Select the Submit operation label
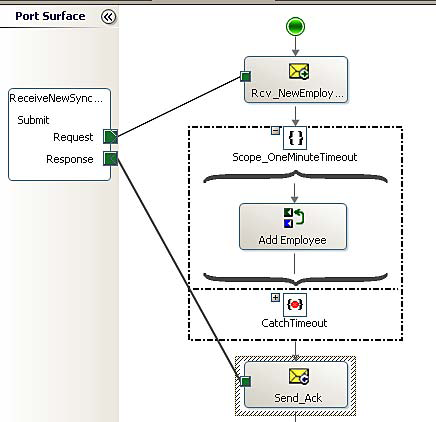The image size is (436, 422). [33, 120]
